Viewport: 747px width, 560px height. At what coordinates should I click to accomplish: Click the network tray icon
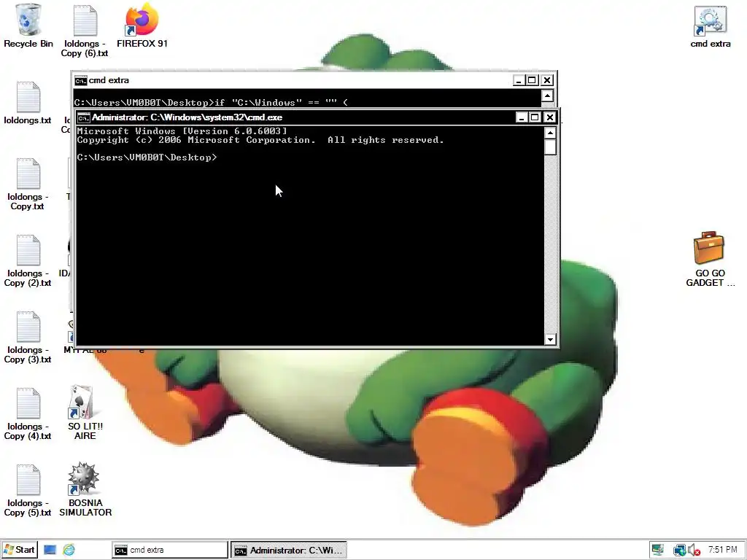click(x=679, y=551)
